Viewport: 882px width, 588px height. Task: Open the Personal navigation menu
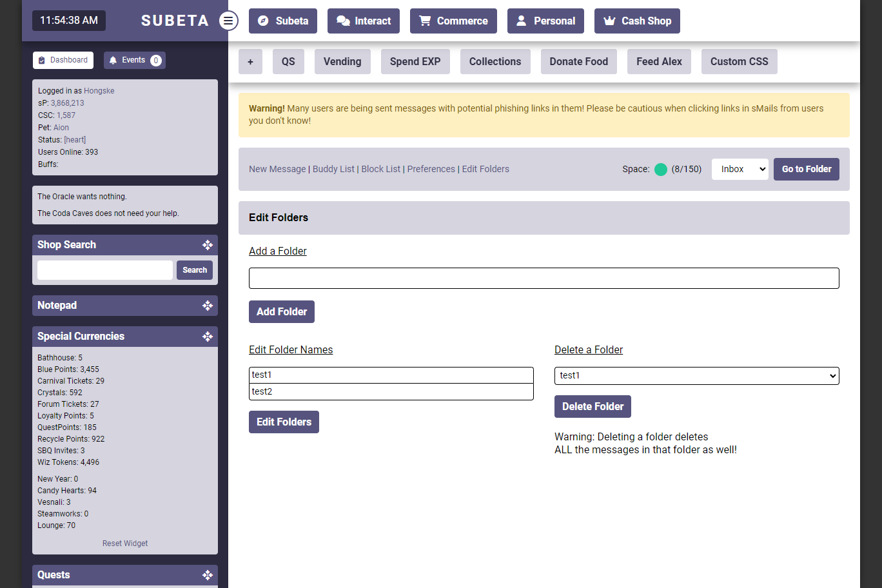[x=545, y=21]
